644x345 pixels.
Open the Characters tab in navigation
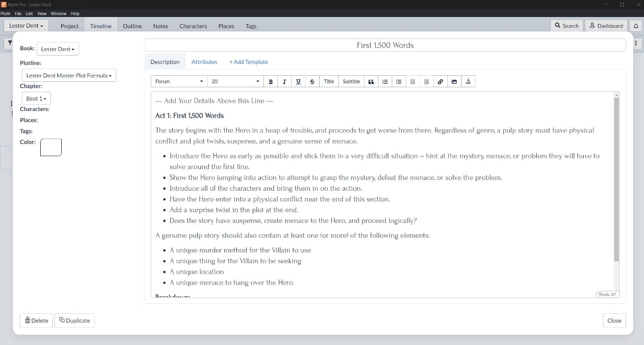(193, 26)
